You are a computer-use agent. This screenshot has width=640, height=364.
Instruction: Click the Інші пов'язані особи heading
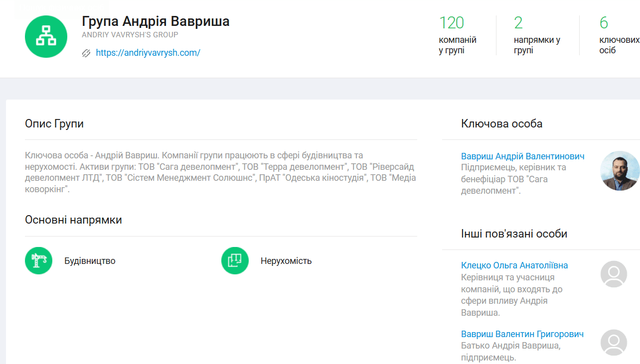point(514,234)
